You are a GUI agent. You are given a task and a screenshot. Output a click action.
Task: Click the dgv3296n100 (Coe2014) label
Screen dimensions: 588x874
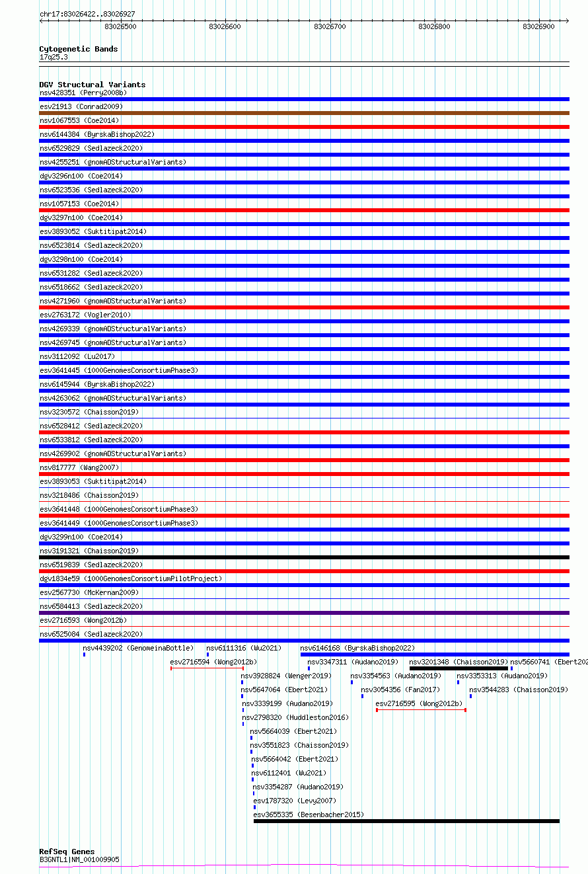click(x=81, y=176)
